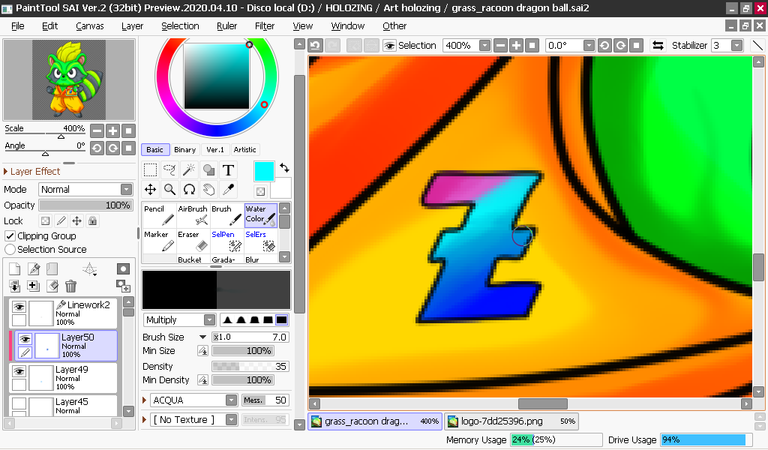Click the Brush Size value field
This screenshot has width=768, height=450.
250,337
